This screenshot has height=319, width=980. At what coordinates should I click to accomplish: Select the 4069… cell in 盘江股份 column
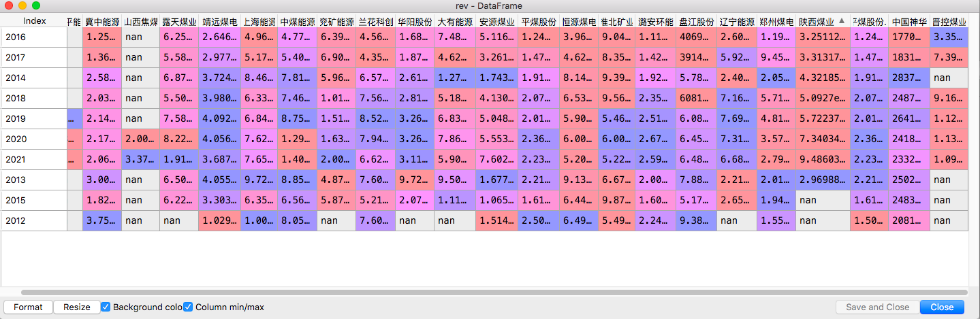697,37
